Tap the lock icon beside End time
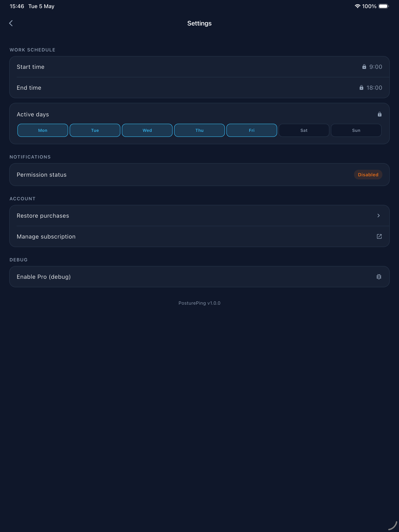This screenshot has height=532, width=399. [361, 88]
